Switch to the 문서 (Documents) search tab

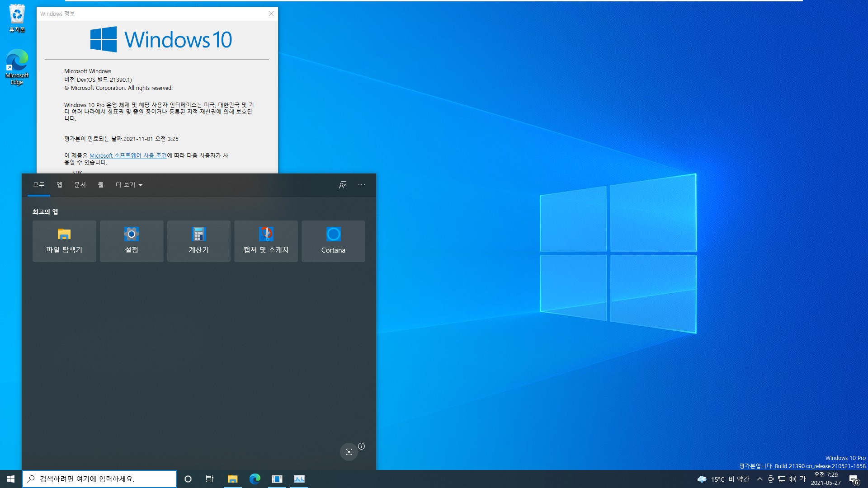click(x=80, y=185)
